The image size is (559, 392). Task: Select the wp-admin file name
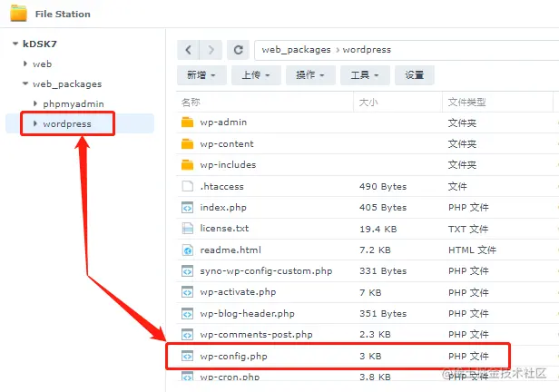[223, 122]
